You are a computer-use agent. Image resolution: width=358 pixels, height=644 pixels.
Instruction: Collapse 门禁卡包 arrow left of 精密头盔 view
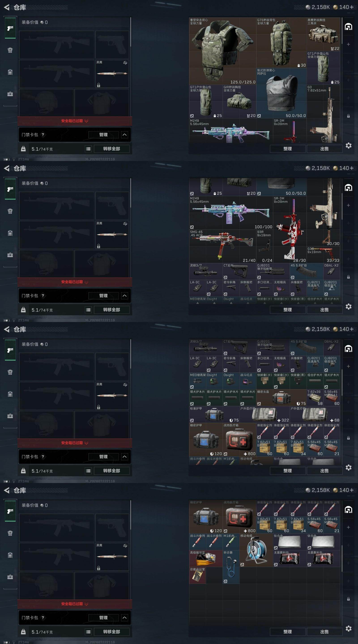click(x=125, y=457)
